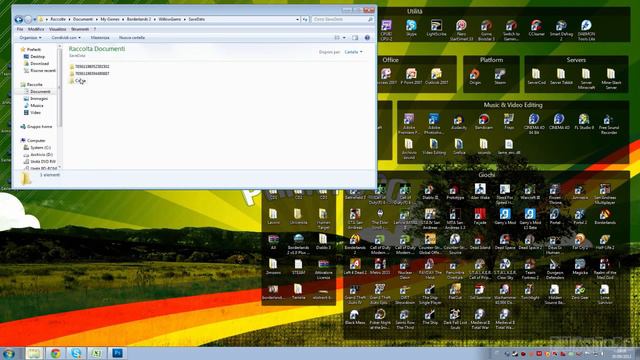Image resolution: width=640 pixels, height=360 pixels.
Task: Click the Steam icon in Platform
Action: coord(500,77)
